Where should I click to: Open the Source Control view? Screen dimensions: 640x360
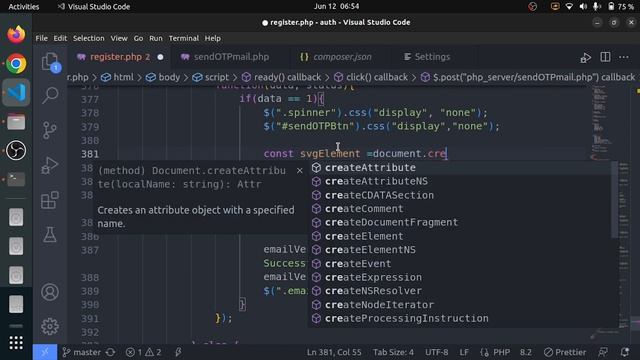click(x=50, y=130)
